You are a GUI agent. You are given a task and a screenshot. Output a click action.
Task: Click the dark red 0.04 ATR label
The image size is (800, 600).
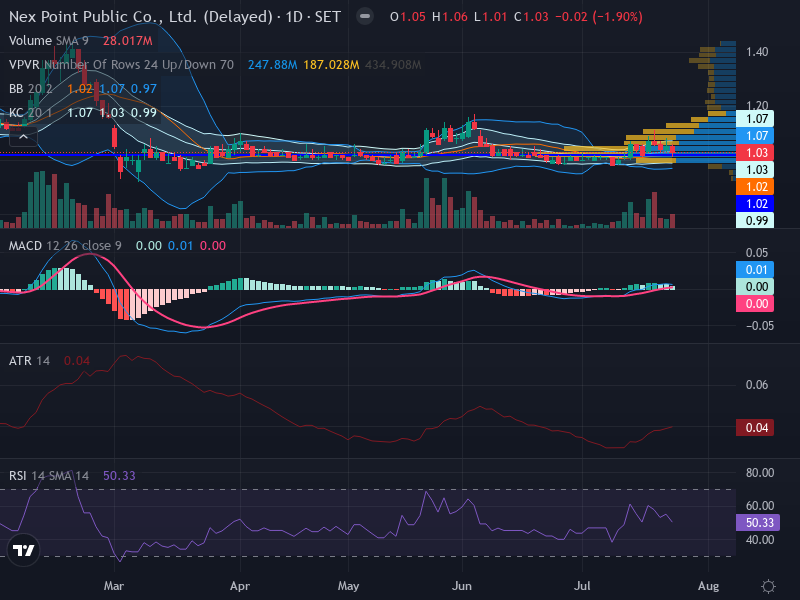click(x=755, y=428)
